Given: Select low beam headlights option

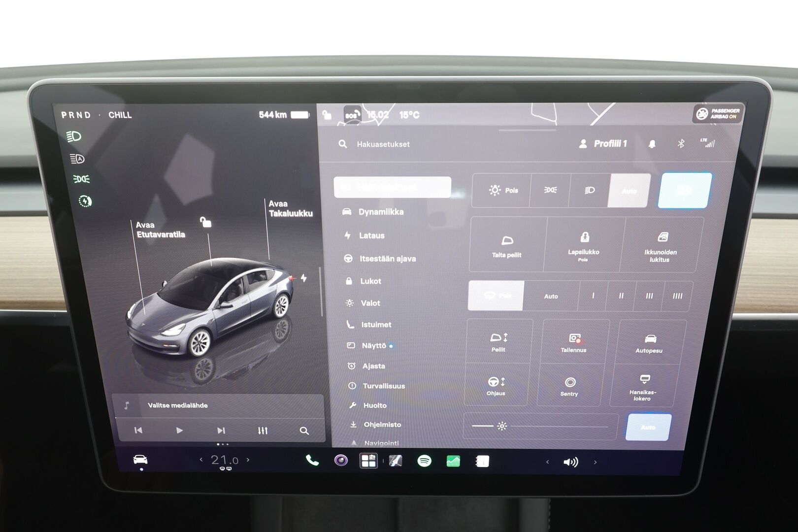Looking at the screenshot, I should (590, 190).
